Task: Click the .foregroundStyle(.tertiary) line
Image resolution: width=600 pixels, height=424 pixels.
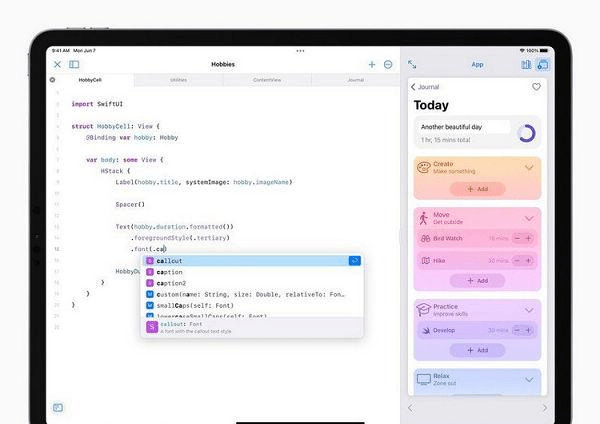Action: (x=180, y=238)
